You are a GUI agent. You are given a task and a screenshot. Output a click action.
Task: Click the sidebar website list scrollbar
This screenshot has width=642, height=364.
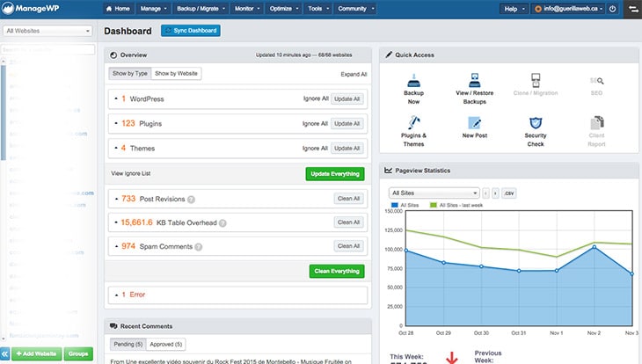pos(4,113)
